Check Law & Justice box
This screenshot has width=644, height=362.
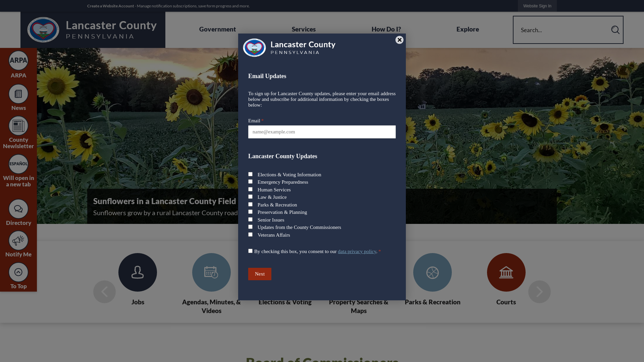250,197
